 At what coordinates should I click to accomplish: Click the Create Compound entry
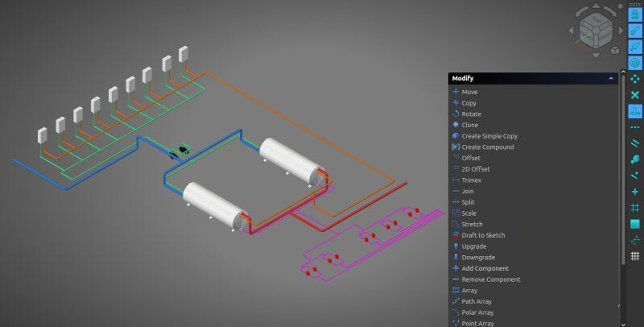tap(487, 147)
